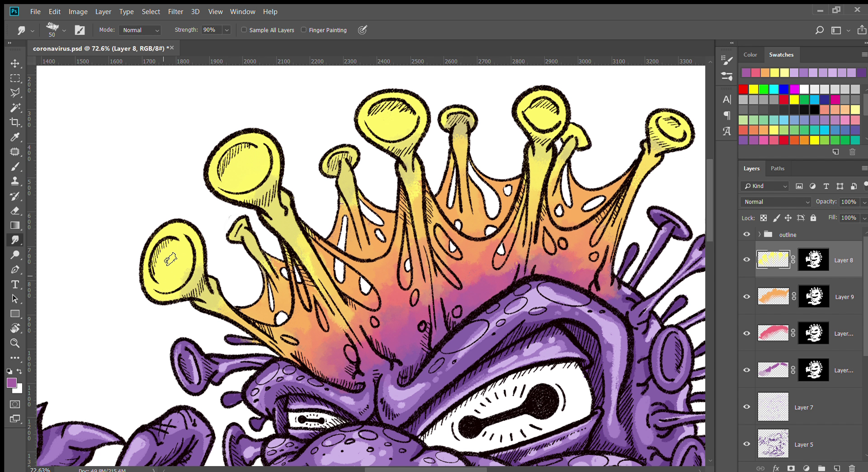Open the smudge Mode dropdown

pos(141,30)
